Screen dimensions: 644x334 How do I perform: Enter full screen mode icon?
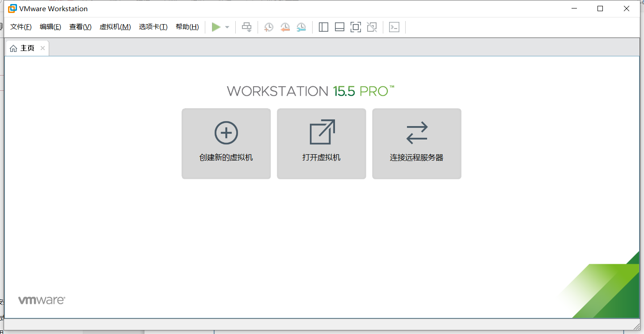pyautogui.click(x=356, y=27)
